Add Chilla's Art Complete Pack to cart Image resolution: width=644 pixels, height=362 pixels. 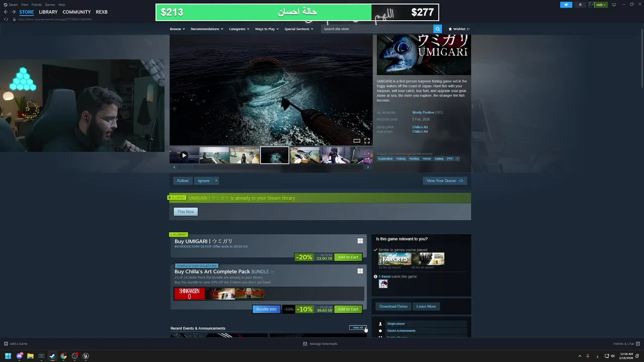pos(348,309)
